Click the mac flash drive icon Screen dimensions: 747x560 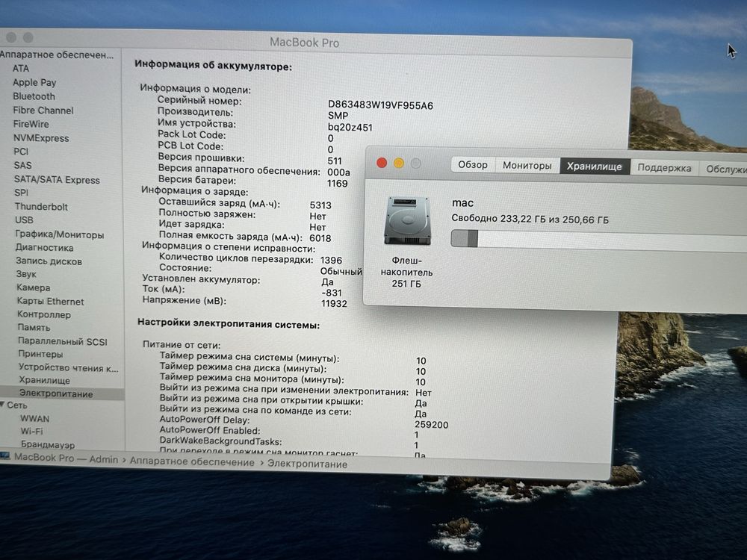[407, 220]
